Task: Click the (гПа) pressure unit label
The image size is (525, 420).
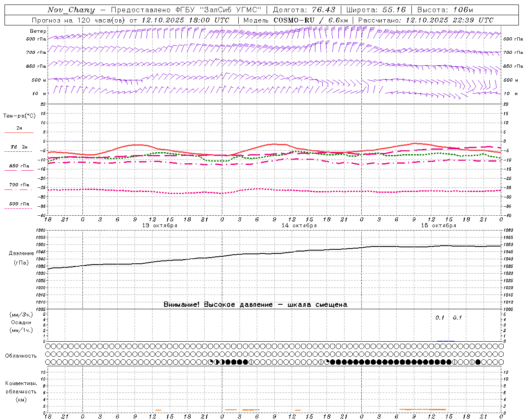Action: point(21,262)
